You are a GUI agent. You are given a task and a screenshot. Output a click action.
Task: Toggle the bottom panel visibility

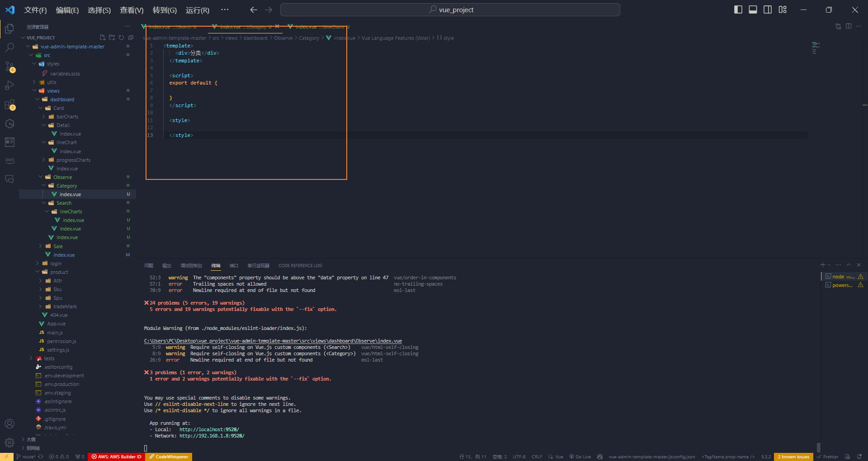pos(753,9)
